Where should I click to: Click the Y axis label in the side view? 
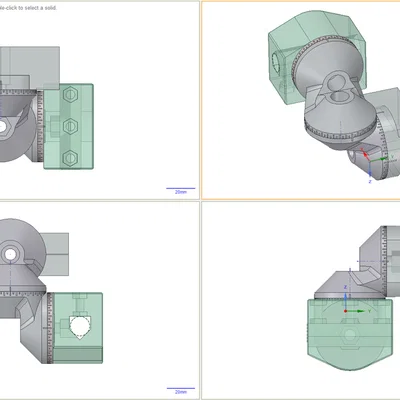369,311
